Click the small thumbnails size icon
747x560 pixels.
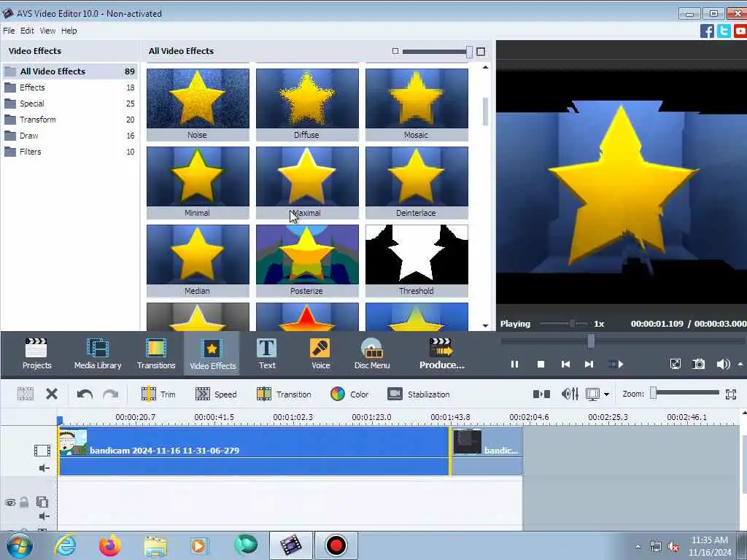click(x=395, y=51)
